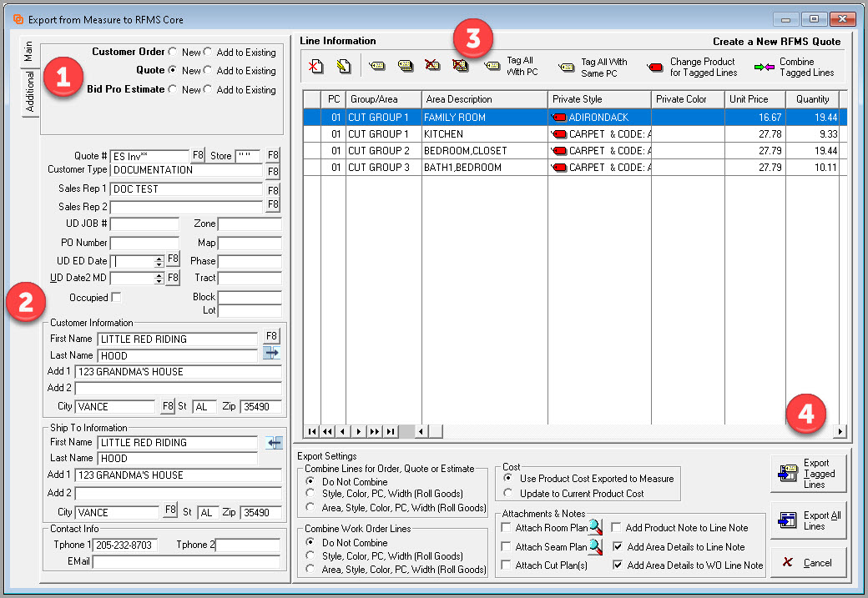
Task: Click Tag All With Same PC
Action: 593,68
